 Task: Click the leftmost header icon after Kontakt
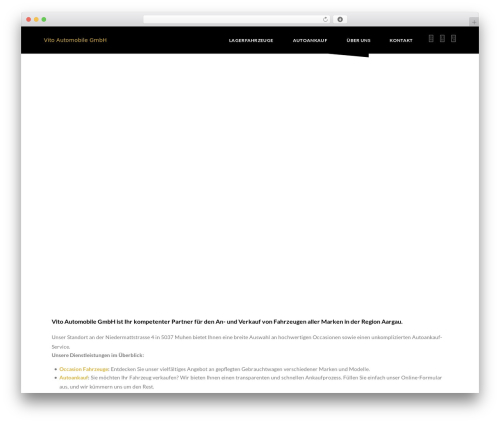pyautogui.click(x=431, y=39)
